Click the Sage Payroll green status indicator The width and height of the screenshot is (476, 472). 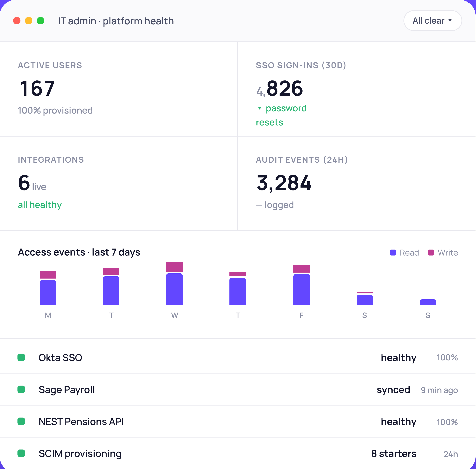click(21, 389)
